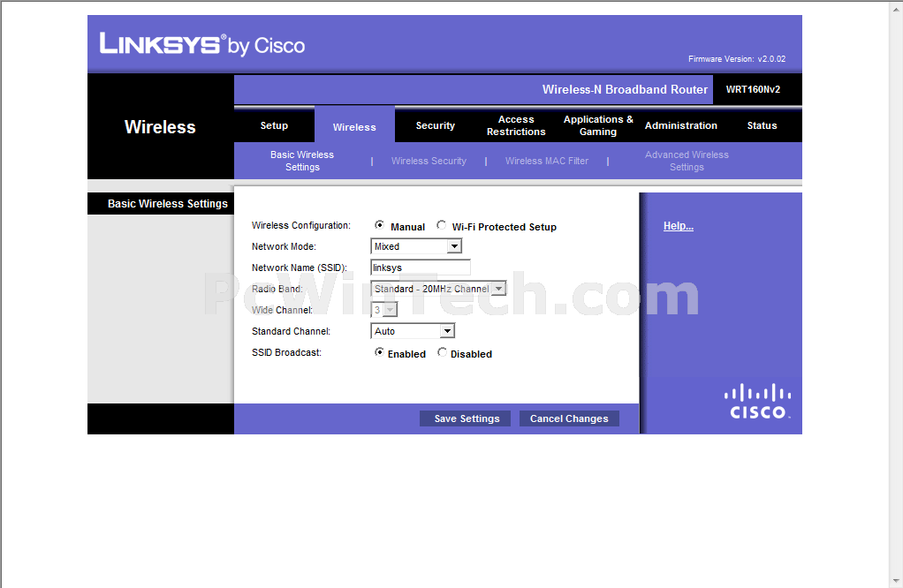Click the Linksys by Cisco logo

pos(202,44)
